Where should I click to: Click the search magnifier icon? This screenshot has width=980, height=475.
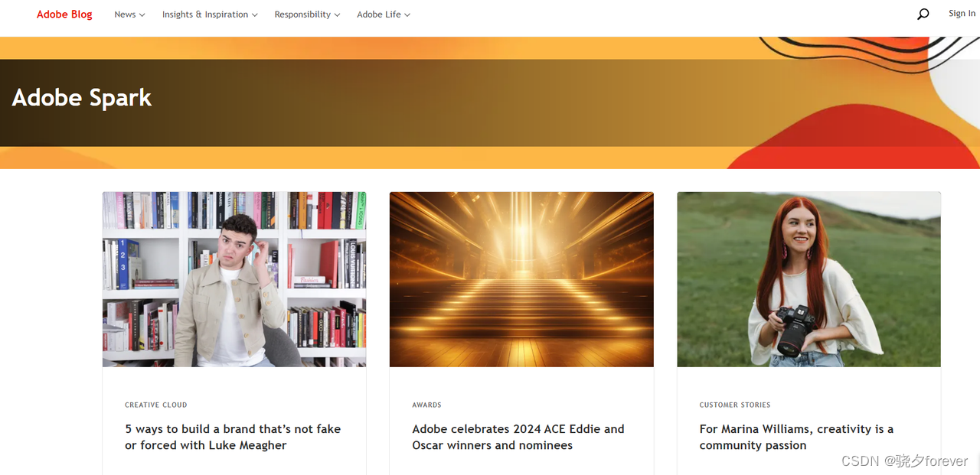[x=923, y=14]
